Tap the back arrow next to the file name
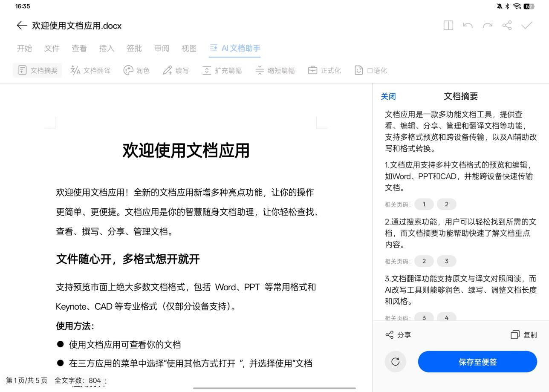Screen dimensions: 549x392 point(22,26)
